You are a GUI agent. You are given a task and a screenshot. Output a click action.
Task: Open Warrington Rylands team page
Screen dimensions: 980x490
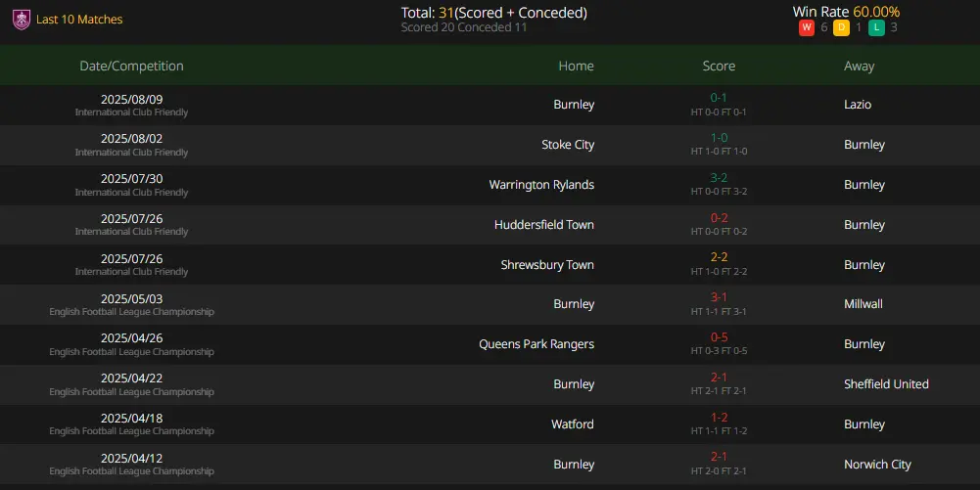click(541, 185)
